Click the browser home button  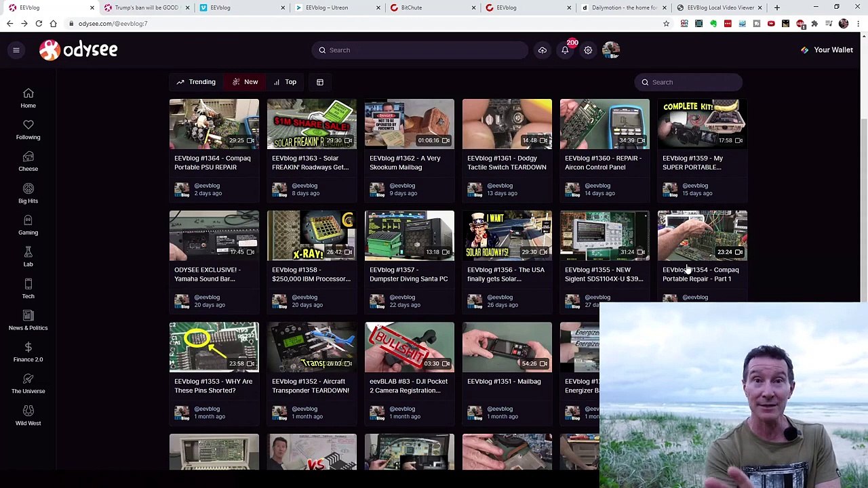[53, 24]
